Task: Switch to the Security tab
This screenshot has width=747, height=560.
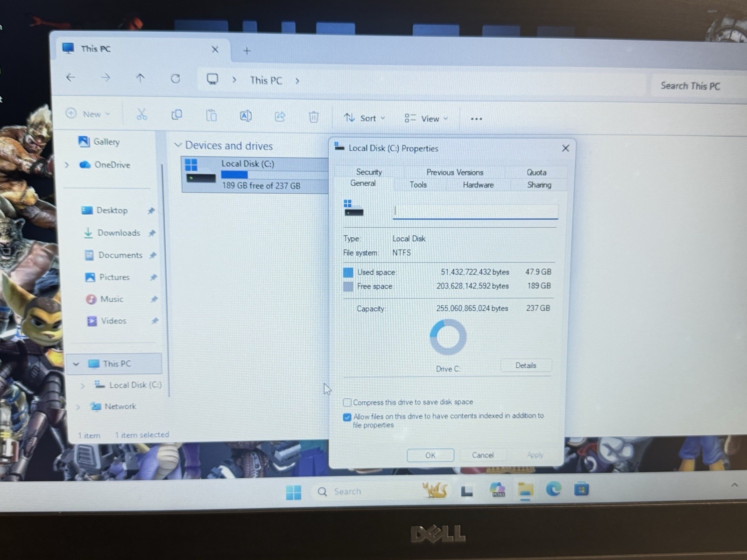Action: point(369,172)
